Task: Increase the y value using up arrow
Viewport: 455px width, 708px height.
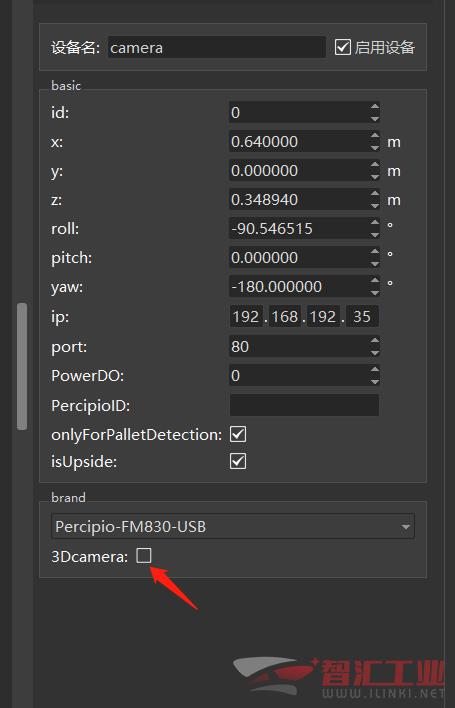Action: pos(375,165)
